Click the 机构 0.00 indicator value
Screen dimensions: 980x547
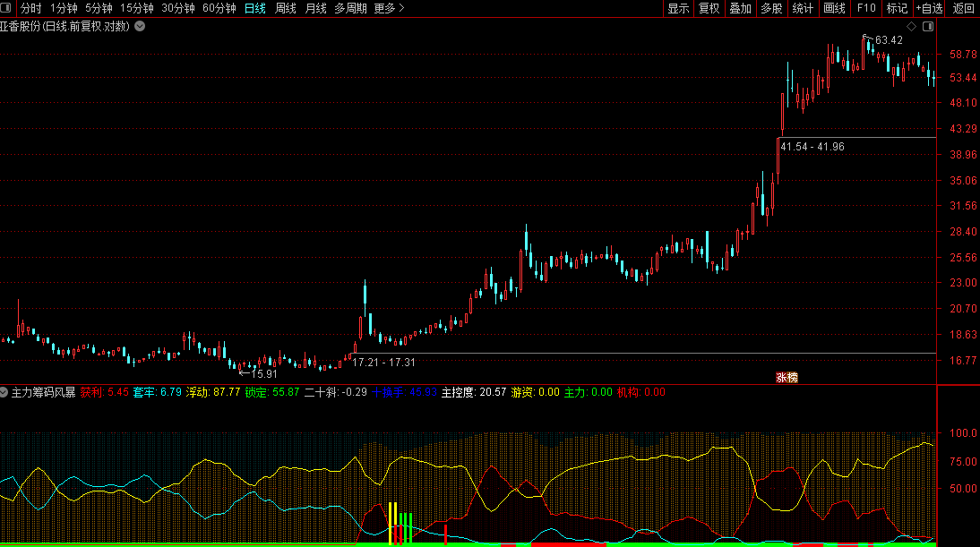click(x=641, y=392)
